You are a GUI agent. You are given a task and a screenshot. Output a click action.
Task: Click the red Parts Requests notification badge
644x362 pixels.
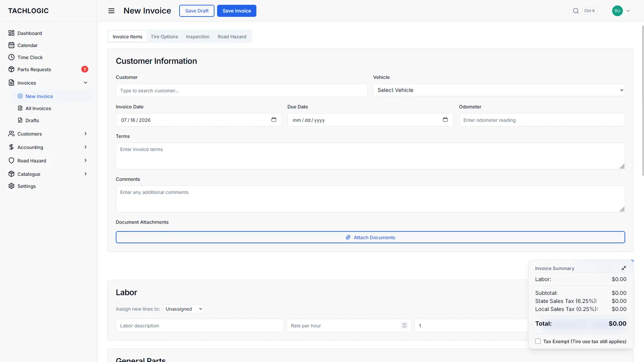click(x=85, y=69)
